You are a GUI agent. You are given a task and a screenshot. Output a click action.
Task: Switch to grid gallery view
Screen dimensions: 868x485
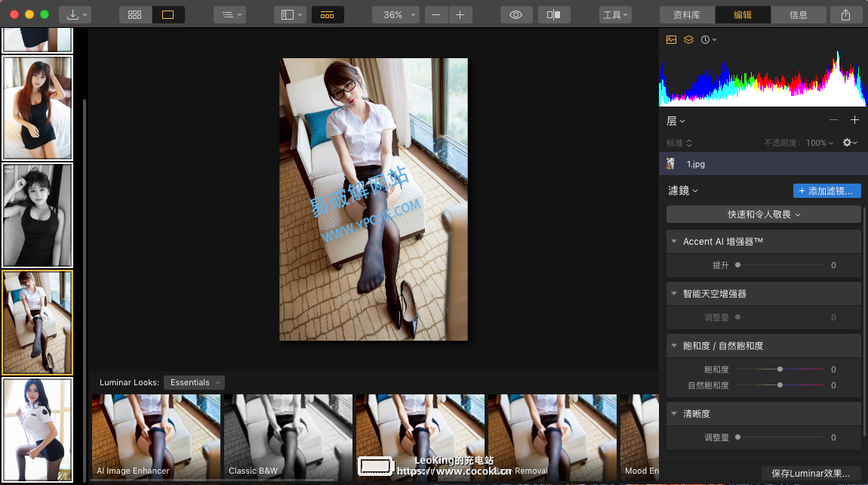click(134, 15)
